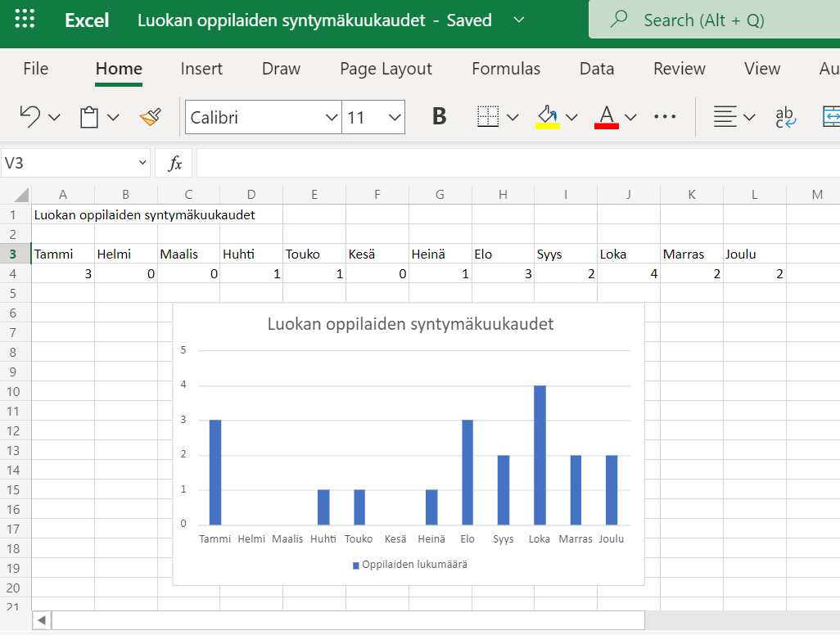Click the Insert Function fx icon
Image resolution: width=840 pixels, height=635 pixels.
(174, 164)
